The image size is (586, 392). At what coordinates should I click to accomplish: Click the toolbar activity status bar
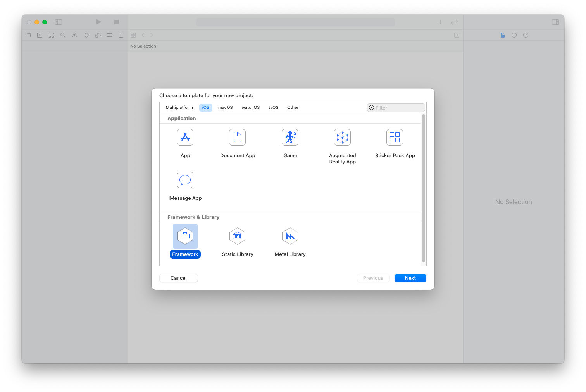coord(295,22)
